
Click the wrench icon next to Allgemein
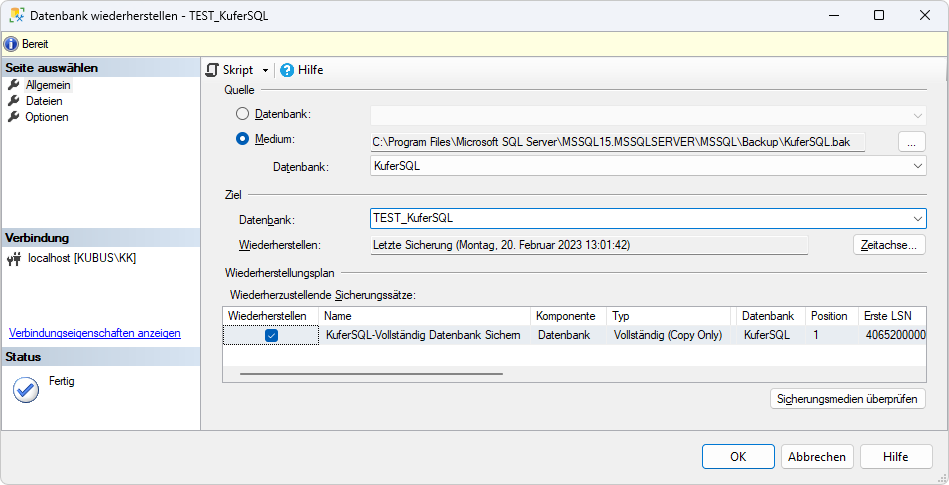[x=13, y=85]
